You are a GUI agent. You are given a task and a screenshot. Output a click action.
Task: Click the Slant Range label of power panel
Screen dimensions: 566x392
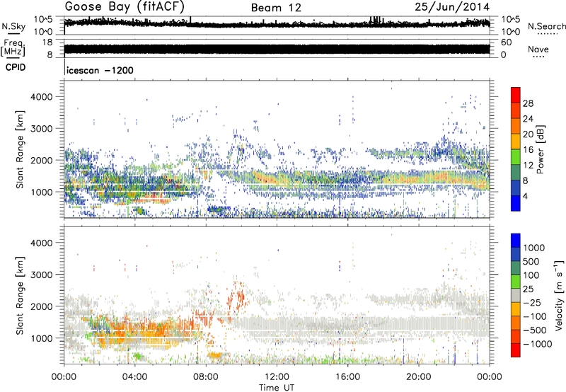tap(20, 149)
